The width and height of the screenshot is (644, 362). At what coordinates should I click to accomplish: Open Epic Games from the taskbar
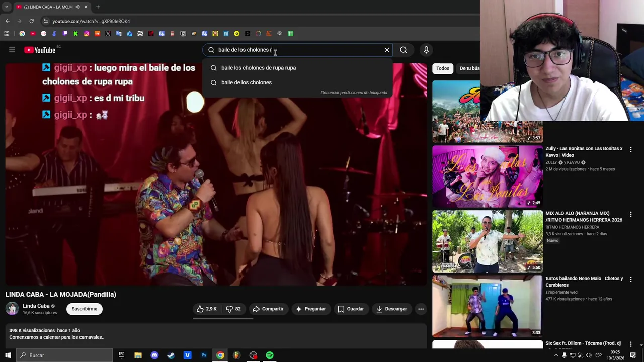click(122, 355)
